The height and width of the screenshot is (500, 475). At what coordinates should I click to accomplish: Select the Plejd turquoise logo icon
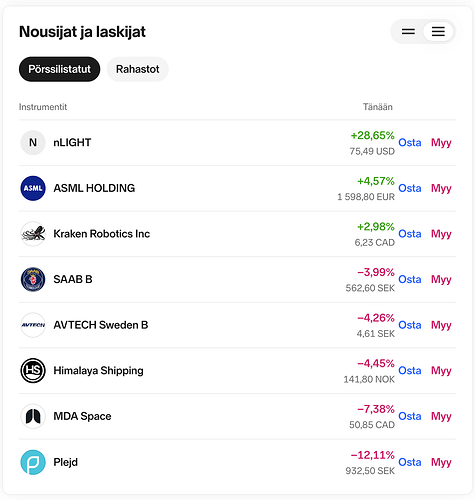tap(33, 462)
